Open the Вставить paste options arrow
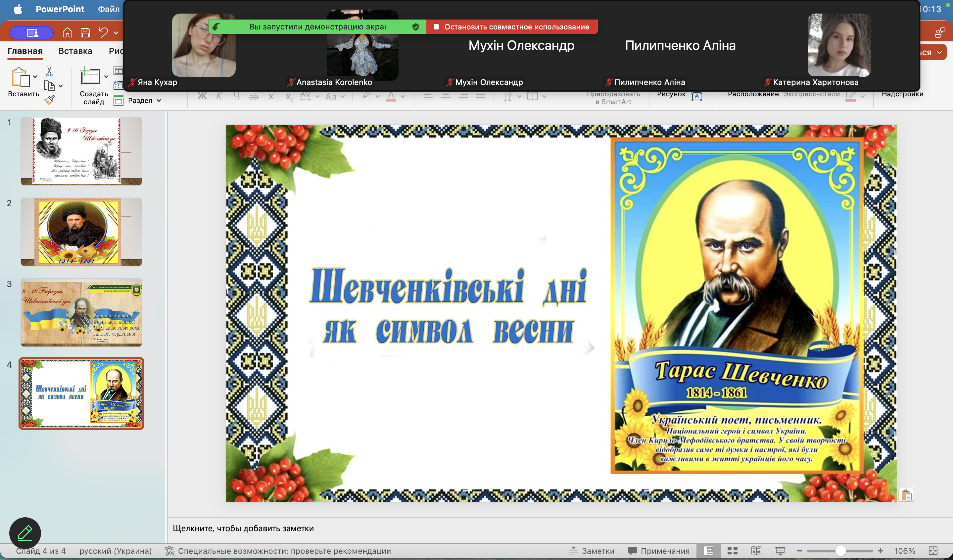953x560 pixels. point(35,77)
